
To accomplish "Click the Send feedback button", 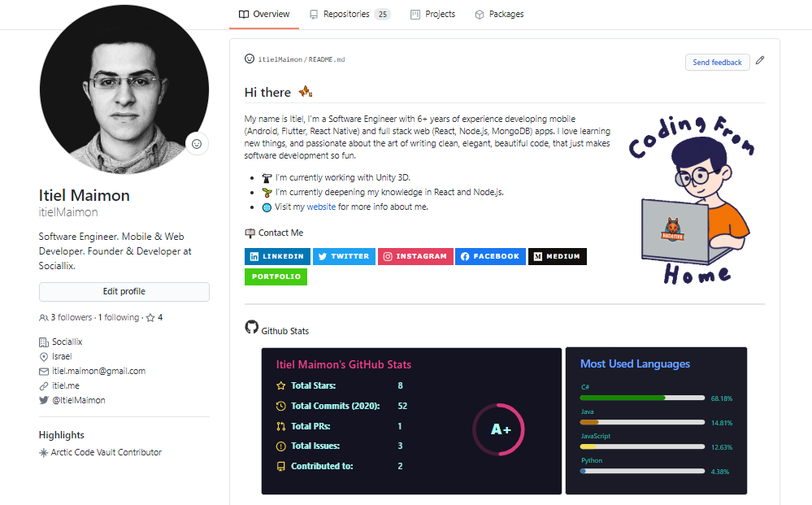I will tap(717, 62).
